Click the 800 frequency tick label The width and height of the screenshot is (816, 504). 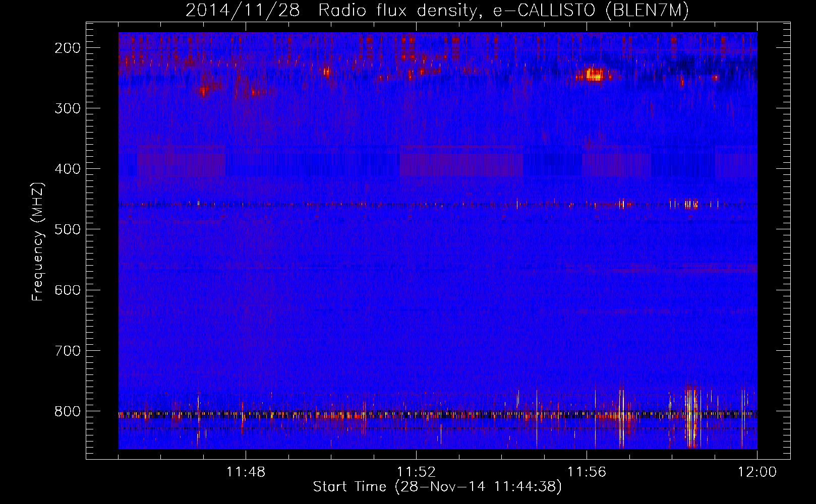[68, 411]
